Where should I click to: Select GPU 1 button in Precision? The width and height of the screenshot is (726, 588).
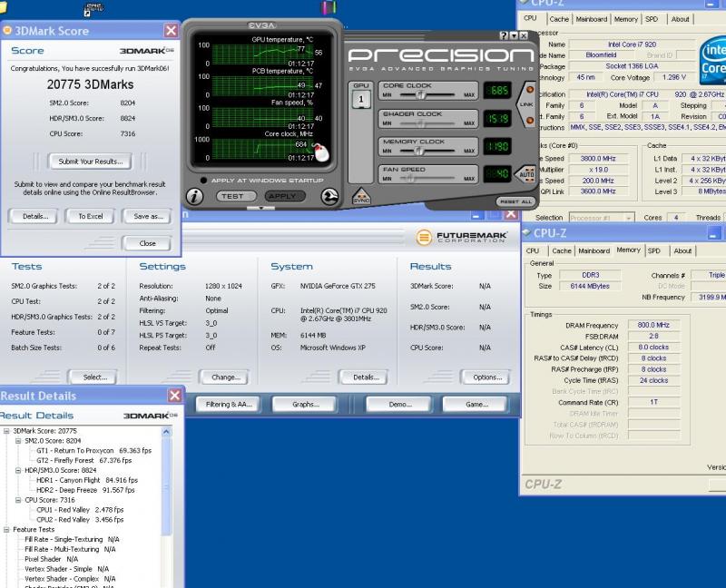(361, 99)
